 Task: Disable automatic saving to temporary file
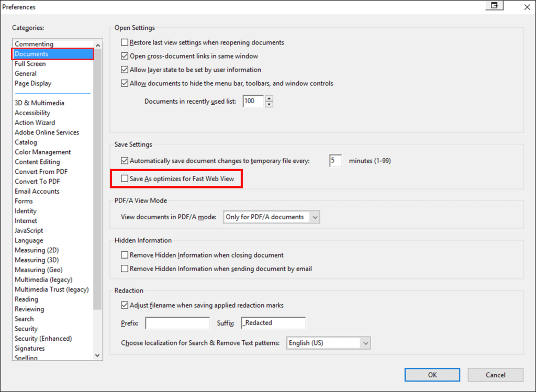[x=125, y=161]
